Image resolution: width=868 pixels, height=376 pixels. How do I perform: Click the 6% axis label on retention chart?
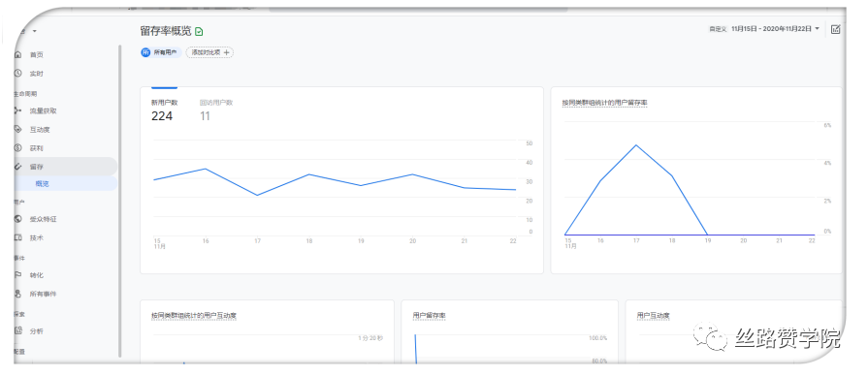click(827, 126)
